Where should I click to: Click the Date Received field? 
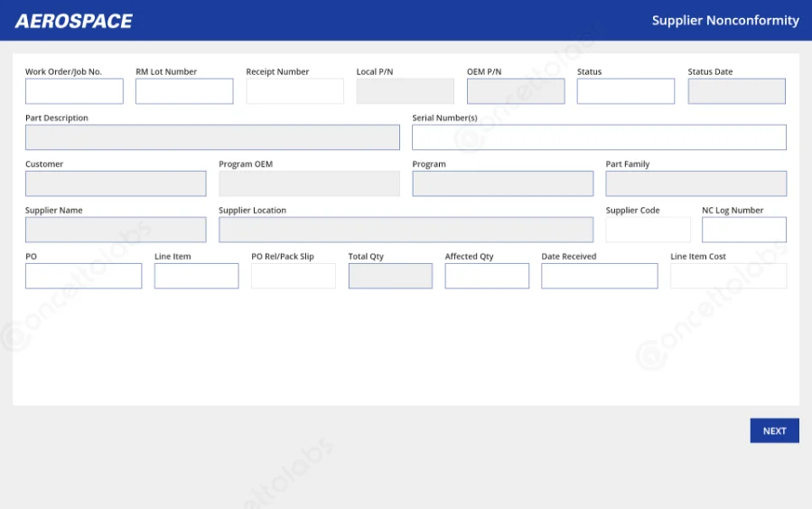coord(599,276)
